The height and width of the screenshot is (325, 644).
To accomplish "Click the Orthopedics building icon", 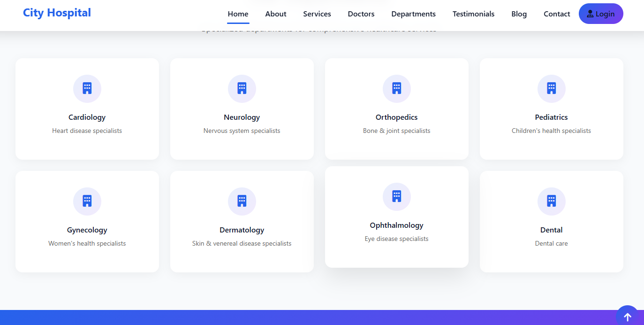I will 397,88.
